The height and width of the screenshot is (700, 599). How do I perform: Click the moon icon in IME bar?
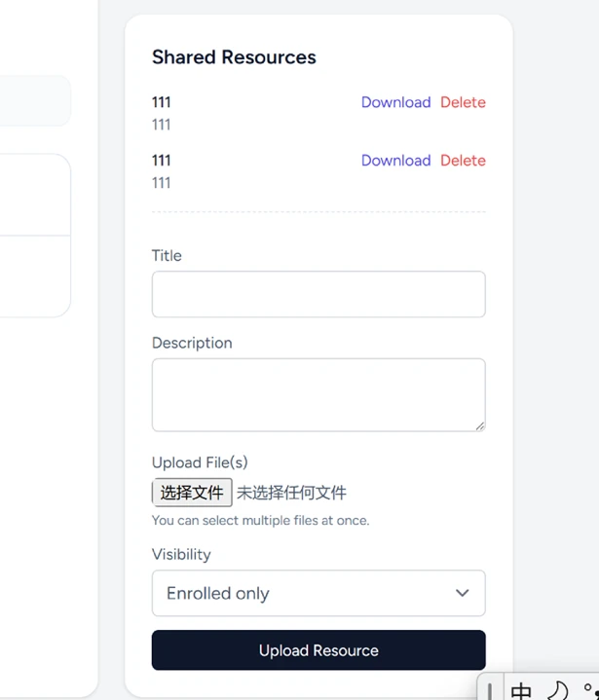point(557,690)
